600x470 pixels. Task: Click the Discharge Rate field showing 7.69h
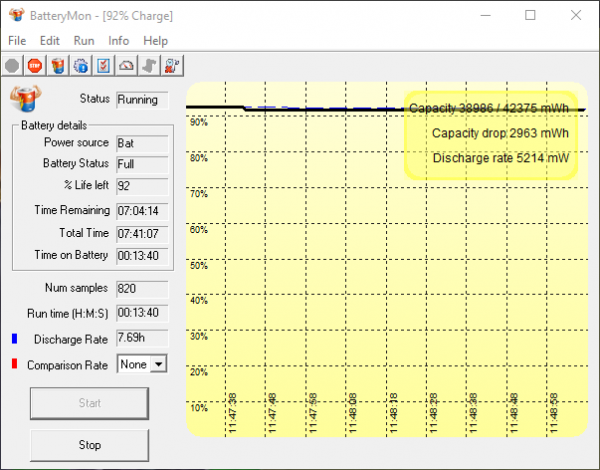142,338
